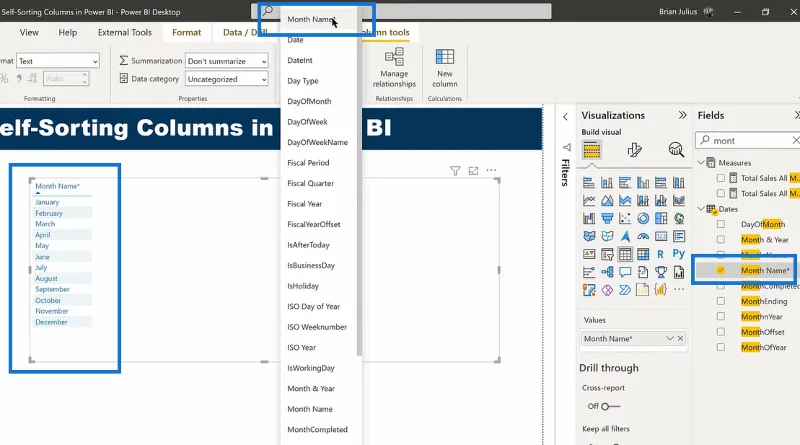This screenshot has height=445, width=800.
Task: Select the card visual
Action: click(661, 236)
